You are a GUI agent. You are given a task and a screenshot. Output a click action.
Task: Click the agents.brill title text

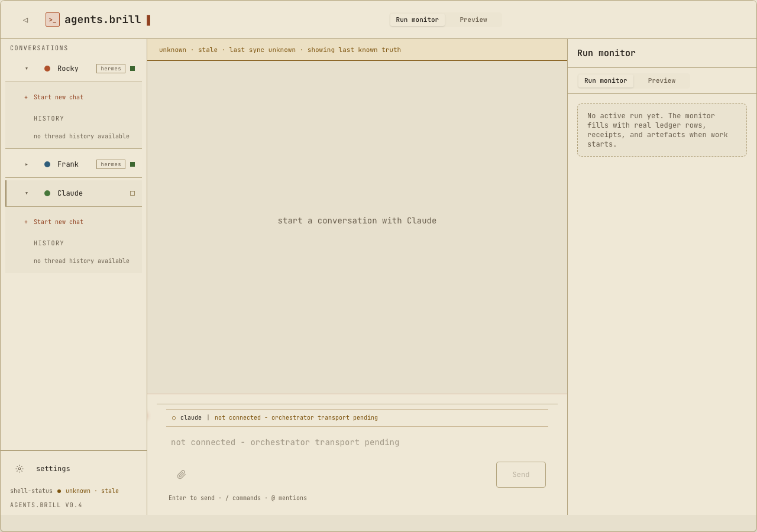(103, 20)
